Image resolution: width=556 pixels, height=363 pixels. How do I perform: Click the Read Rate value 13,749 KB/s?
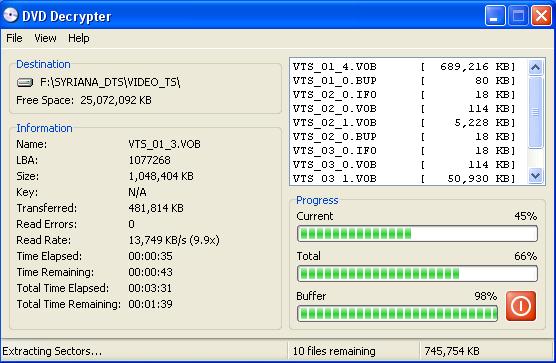[x=174, y=240]
